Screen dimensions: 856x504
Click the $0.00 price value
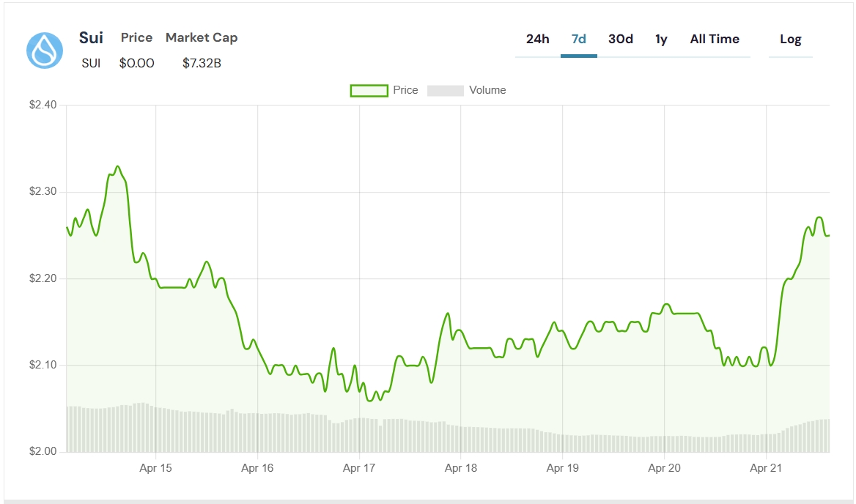[x=136, y=63]
